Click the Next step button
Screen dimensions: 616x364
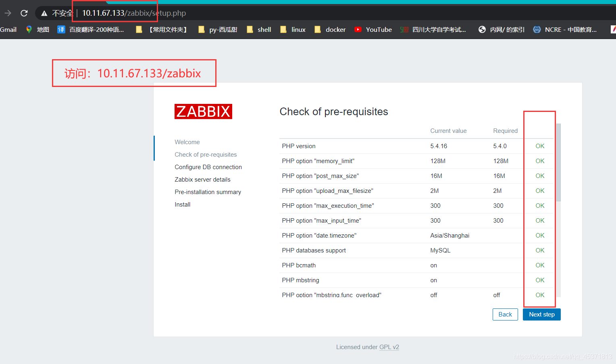tap(542, 314)
